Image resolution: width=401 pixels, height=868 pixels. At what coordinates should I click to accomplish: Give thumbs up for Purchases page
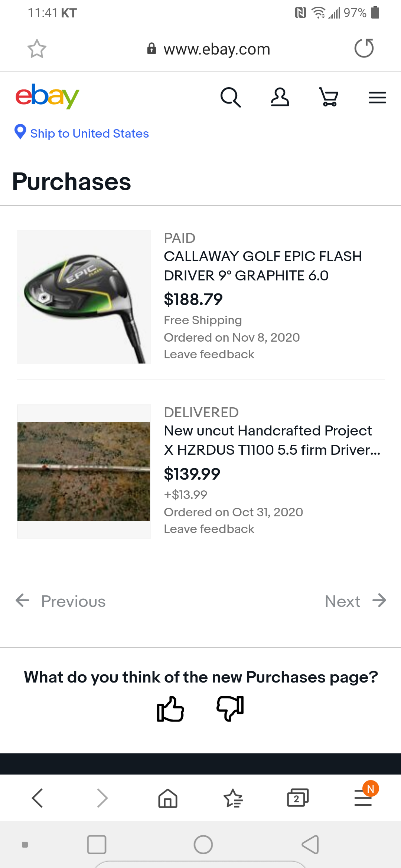tap(170, 709)
